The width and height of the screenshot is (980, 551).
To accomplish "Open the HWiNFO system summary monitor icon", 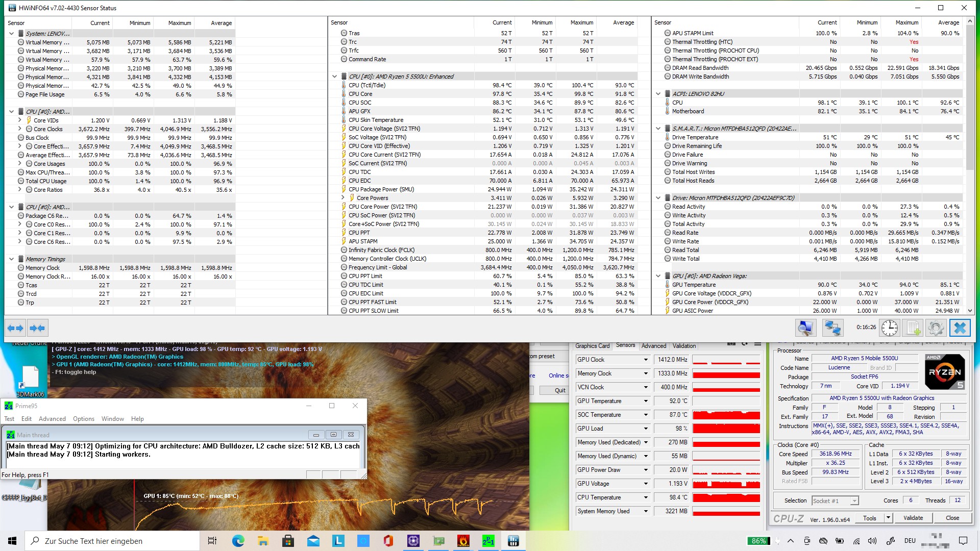I will pos(805,328).
